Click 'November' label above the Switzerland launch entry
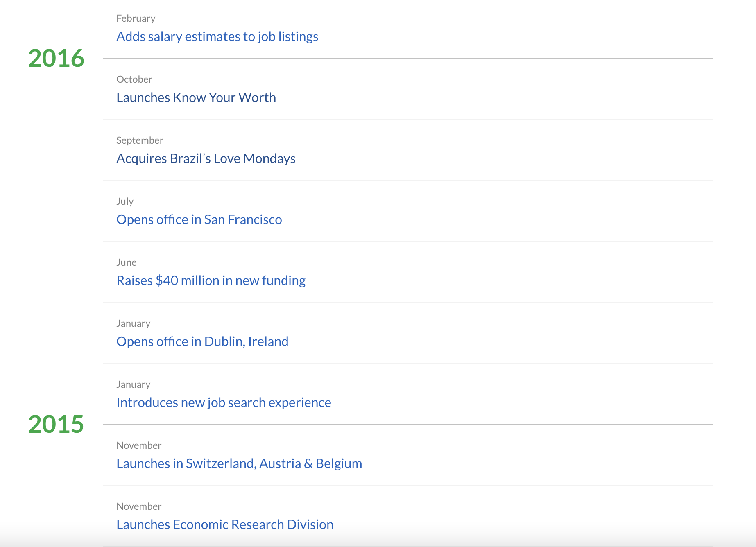This screenshot has height=547, width=756. 139,445
